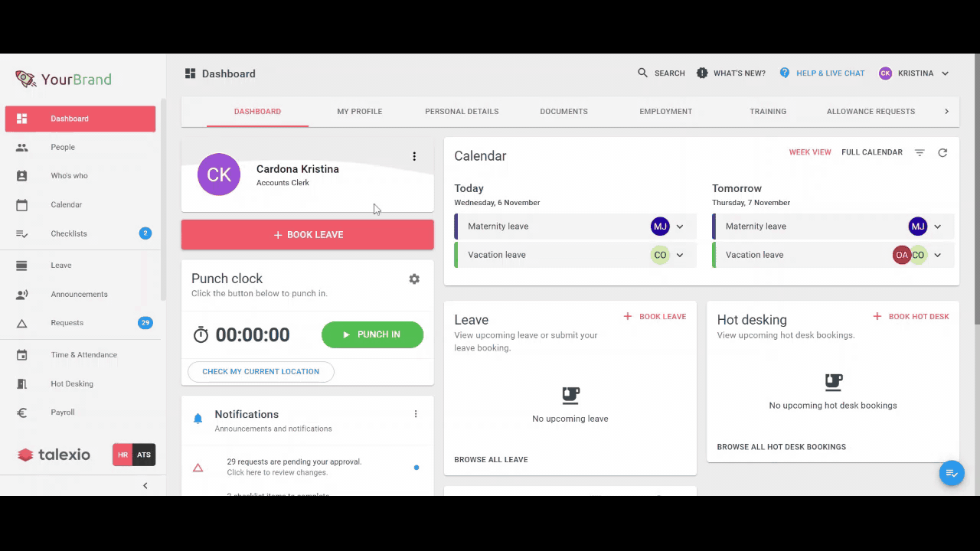Open Punch clock settings gear

(414, 279)
